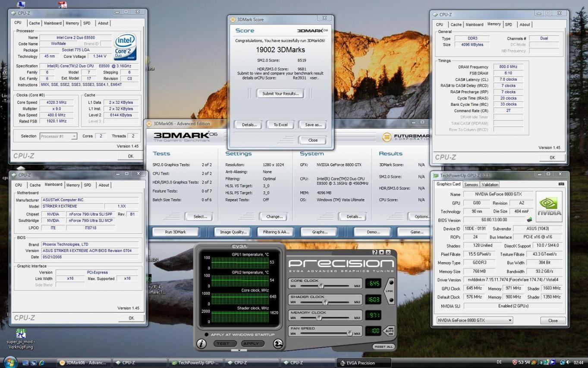Click the Core Clock slider handle
This screenshot has width=588, height=368.
coord(321,286)
